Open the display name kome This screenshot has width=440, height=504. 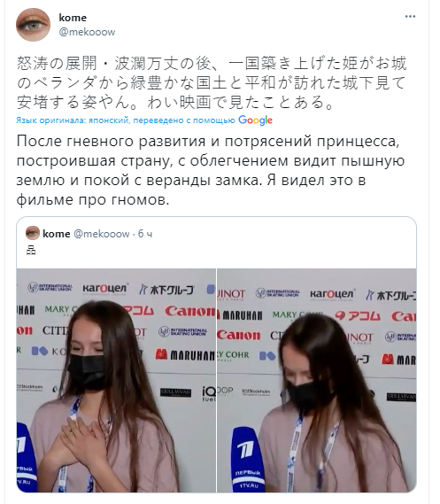pos(73,18)
